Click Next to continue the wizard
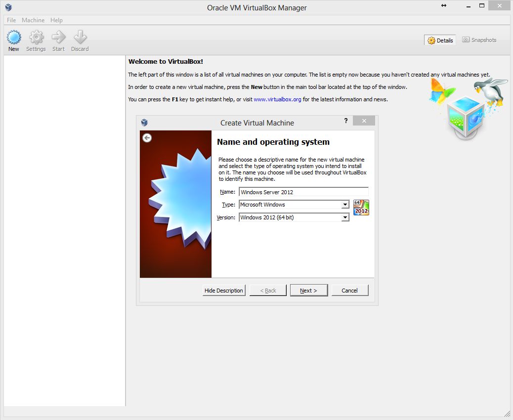513x420 pixels. click(309, 291)
